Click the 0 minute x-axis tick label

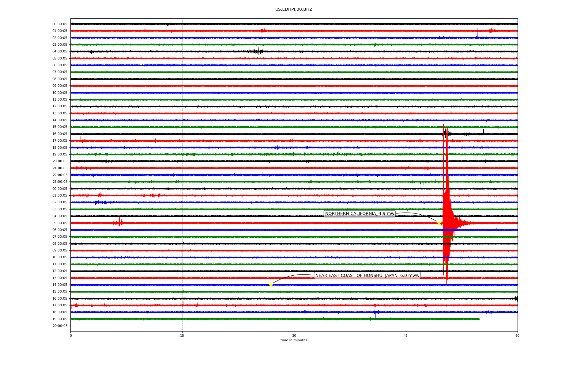(x=71, y=335)
